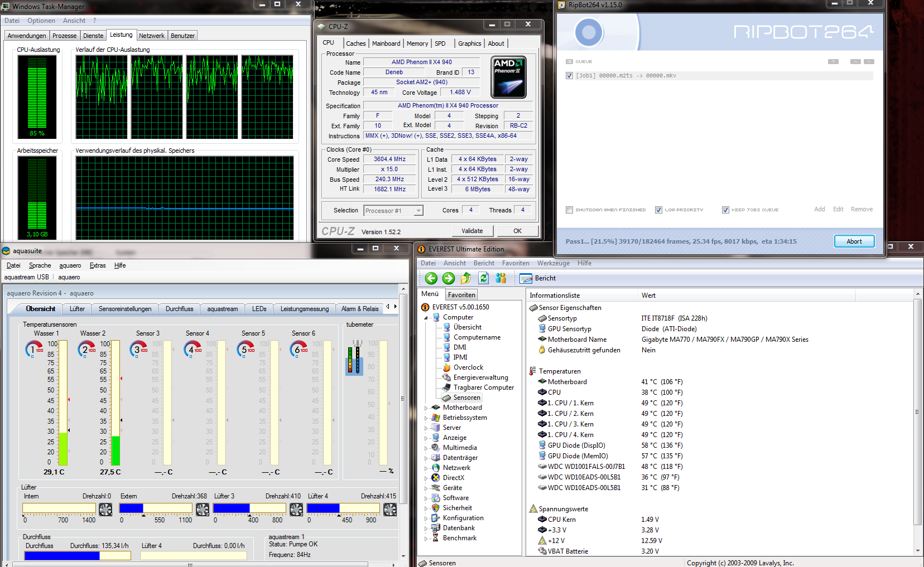
Task: Click the tubemeter level icon in aquasuite
Action: tap(354, 357)
